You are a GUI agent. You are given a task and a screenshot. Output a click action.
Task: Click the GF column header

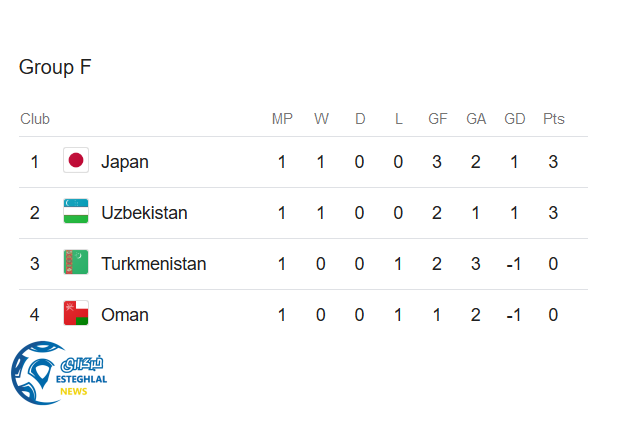[437, 119]
